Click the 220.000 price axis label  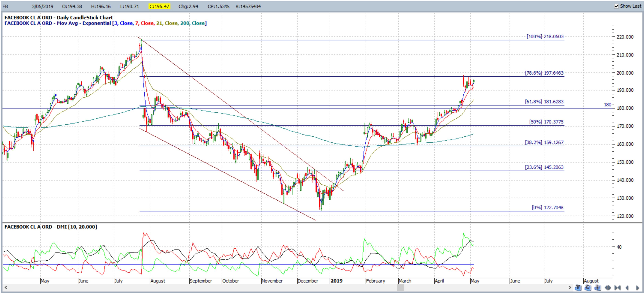pyautogui.click(x=625, y=37)
